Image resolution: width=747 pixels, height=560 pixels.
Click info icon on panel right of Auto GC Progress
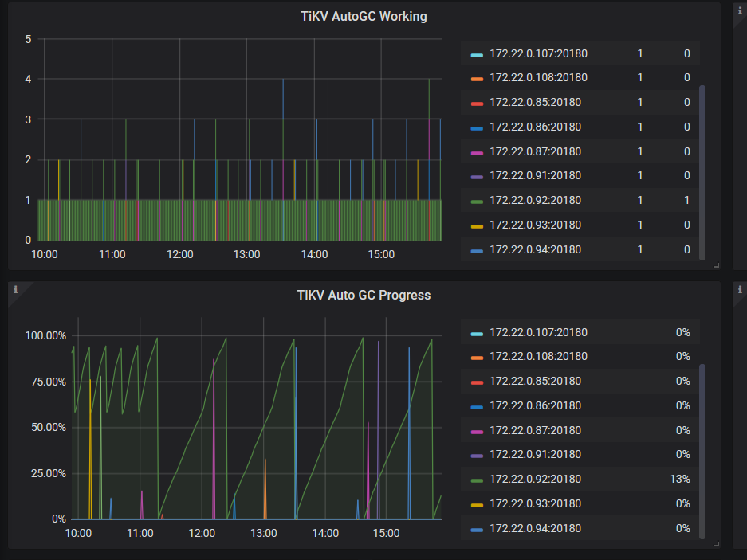(x=739, y=290)
